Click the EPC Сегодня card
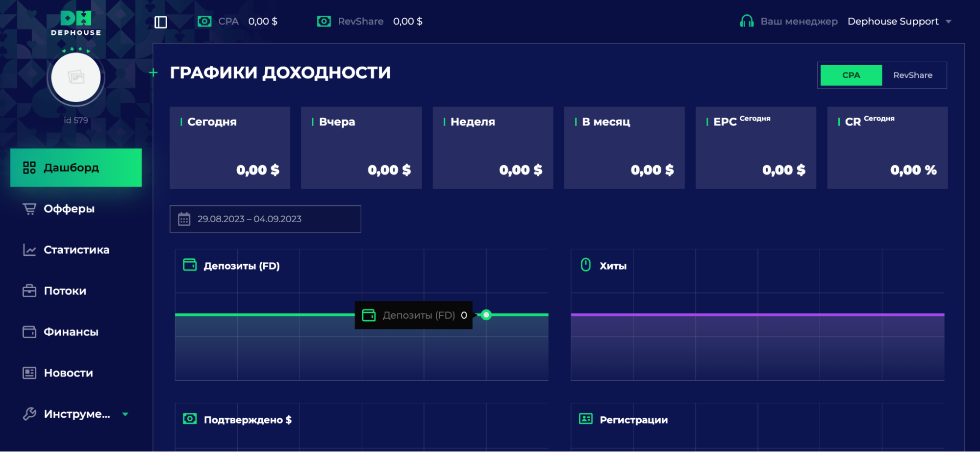 [x=756, y=148]
